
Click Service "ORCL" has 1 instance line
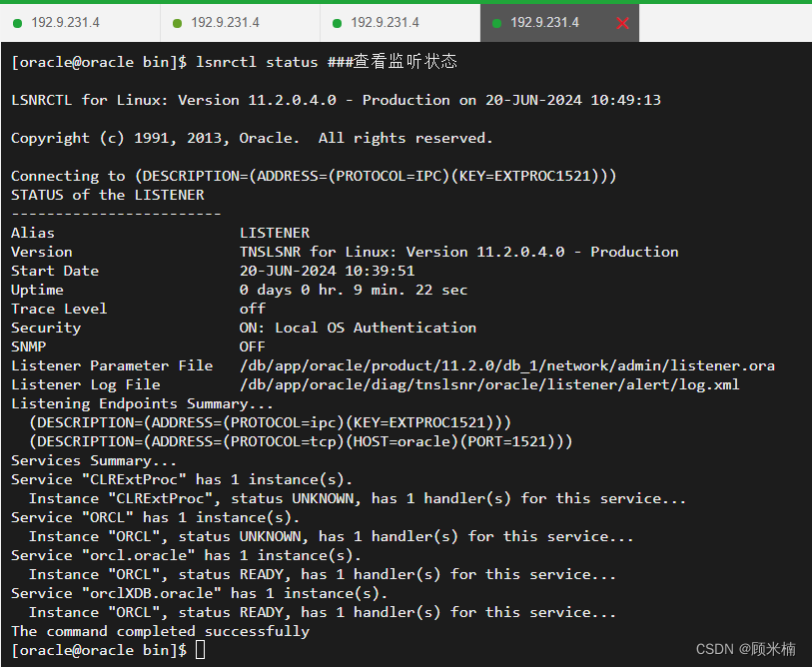(155, 518)
